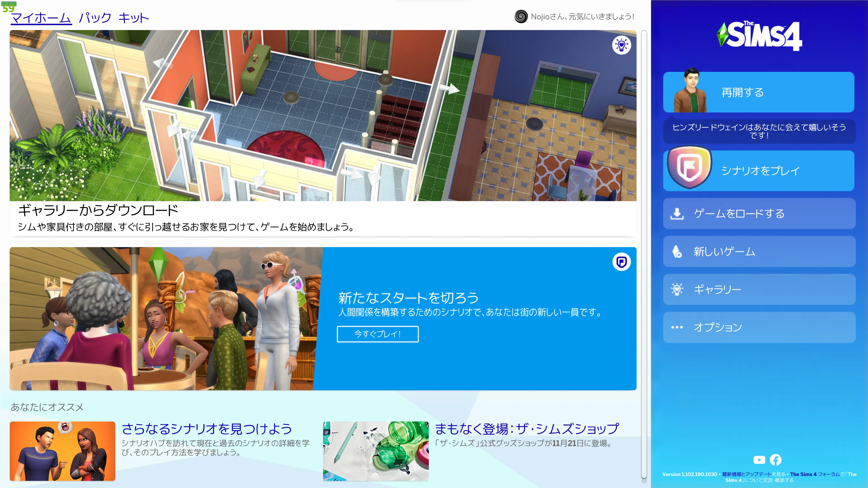
Task: Click the 新たなスタートを切ろう heading
Action: point(408,298)
